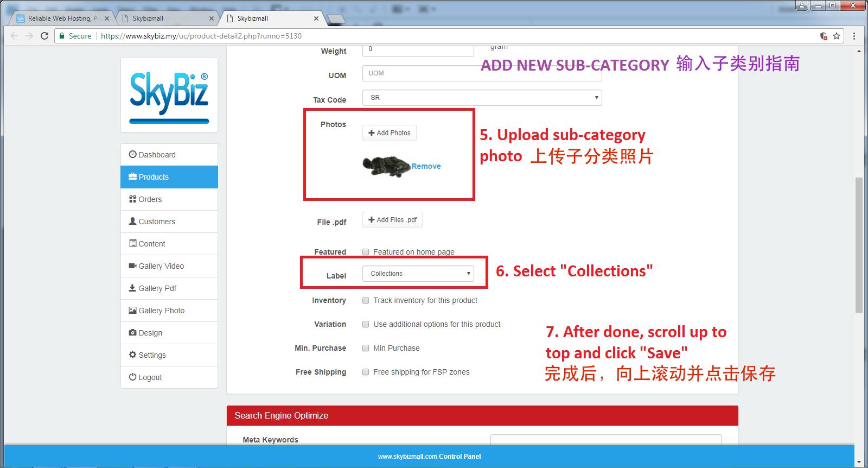Click the Gallery Video camera icon
The image size is (868, 468).
[132, 265]
